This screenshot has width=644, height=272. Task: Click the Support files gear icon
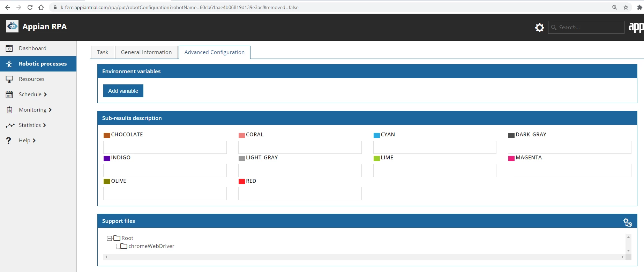click(627, 222)
